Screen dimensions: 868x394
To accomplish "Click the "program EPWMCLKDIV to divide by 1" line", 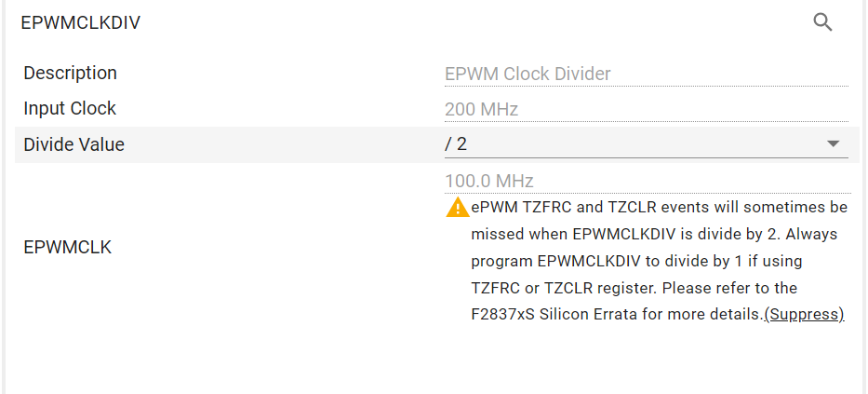I will [636, 260].
